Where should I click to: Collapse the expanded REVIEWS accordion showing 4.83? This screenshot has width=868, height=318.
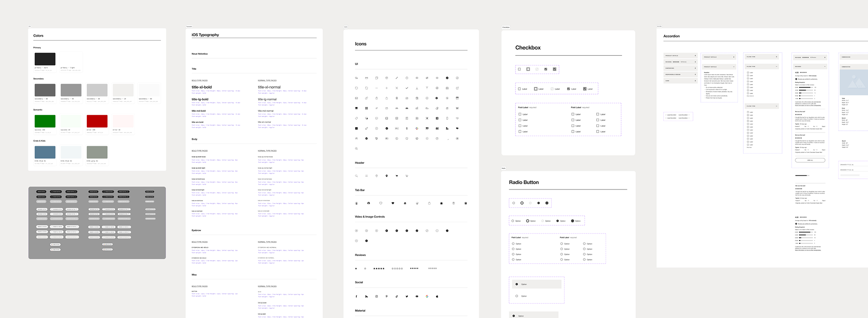810,66
